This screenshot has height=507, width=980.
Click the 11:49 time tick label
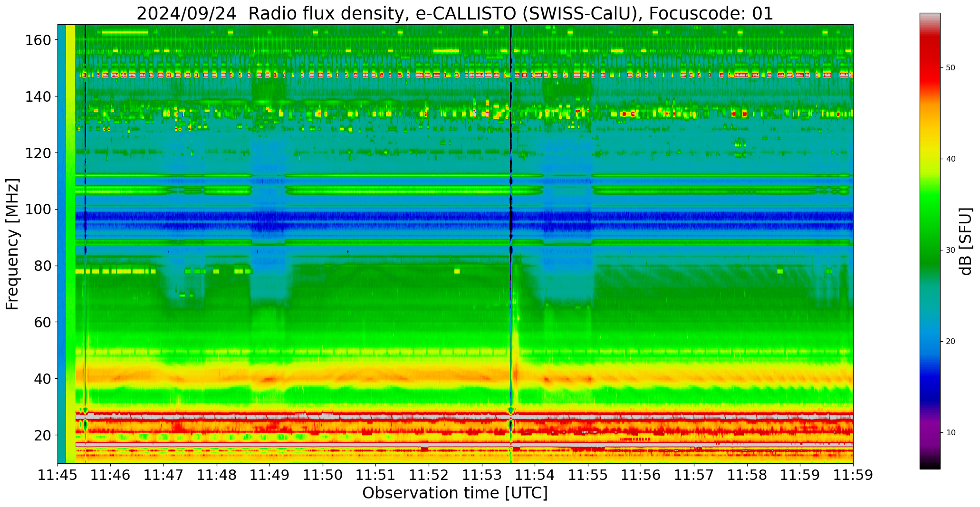point(270,475)
